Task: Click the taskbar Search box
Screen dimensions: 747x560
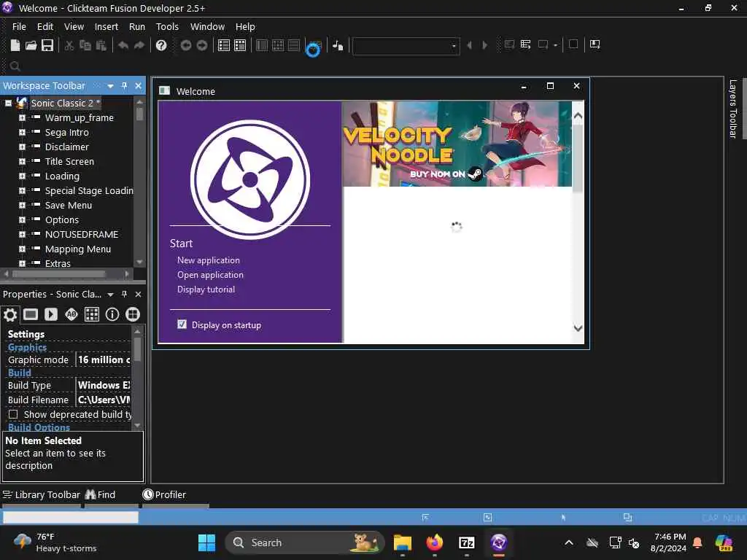Action: pyautogui.click(x=305, y=542)
